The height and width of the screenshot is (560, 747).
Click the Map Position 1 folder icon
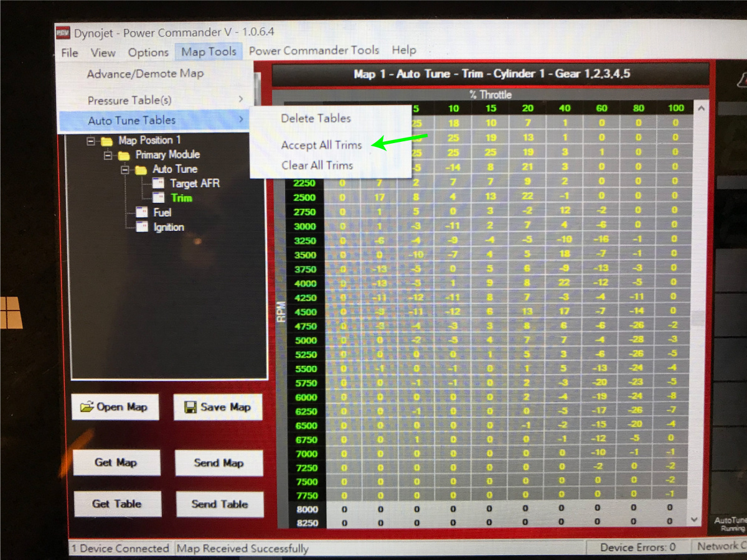click(106, 141)
